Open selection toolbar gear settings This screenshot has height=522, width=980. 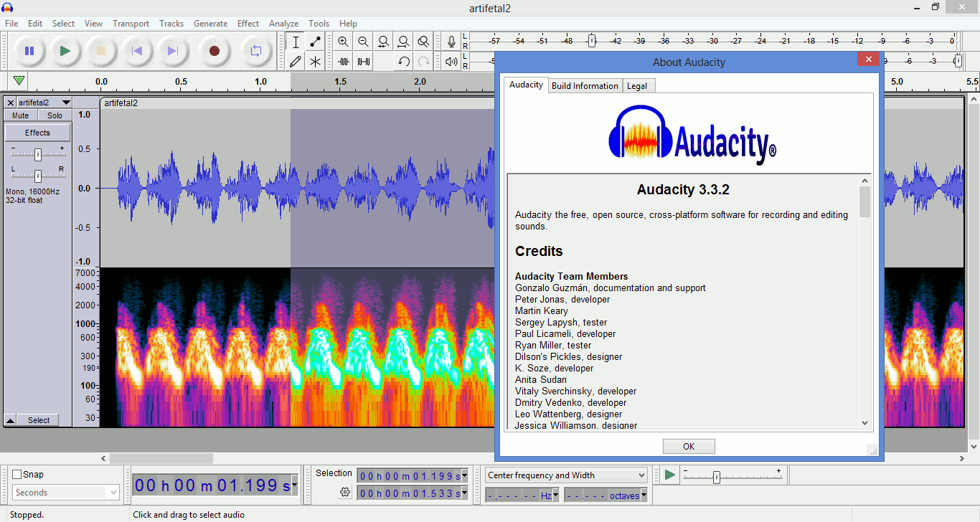345,492
